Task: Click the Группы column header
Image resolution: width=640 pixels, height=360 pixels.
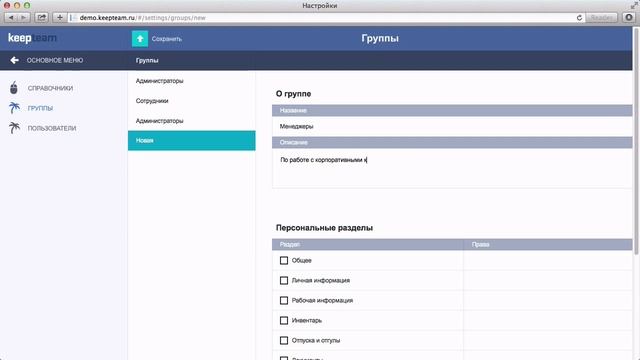Action: (147, 60)
